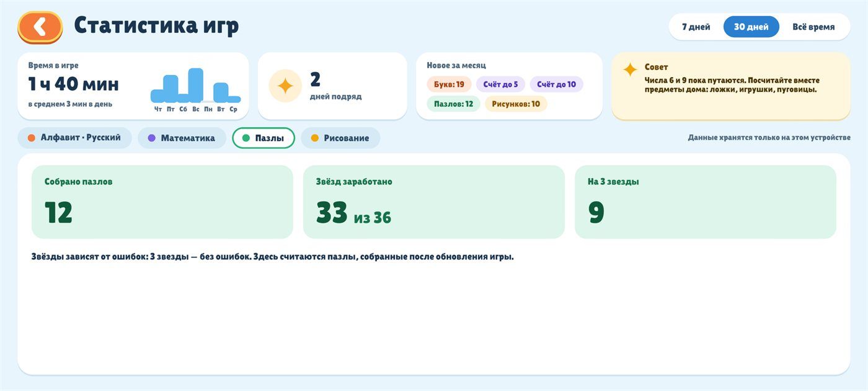Click the На 3 звезды card
The image size is (868, 391).
pos(706,202)
